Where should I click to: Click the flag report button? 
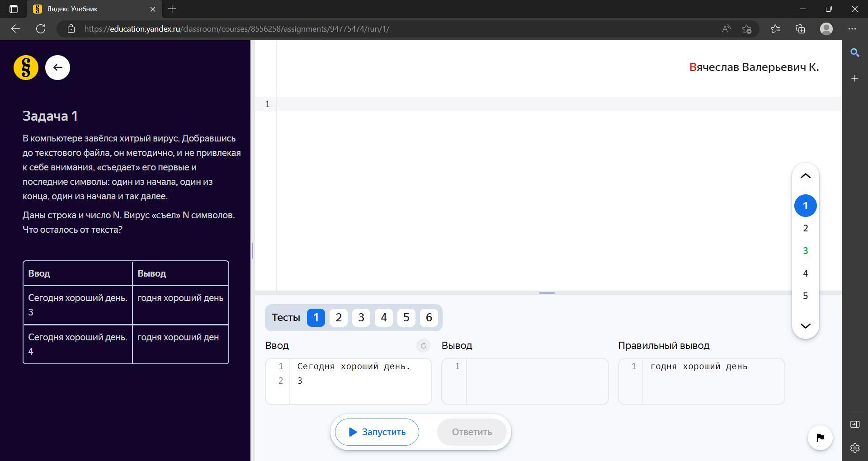pos(820,437)
